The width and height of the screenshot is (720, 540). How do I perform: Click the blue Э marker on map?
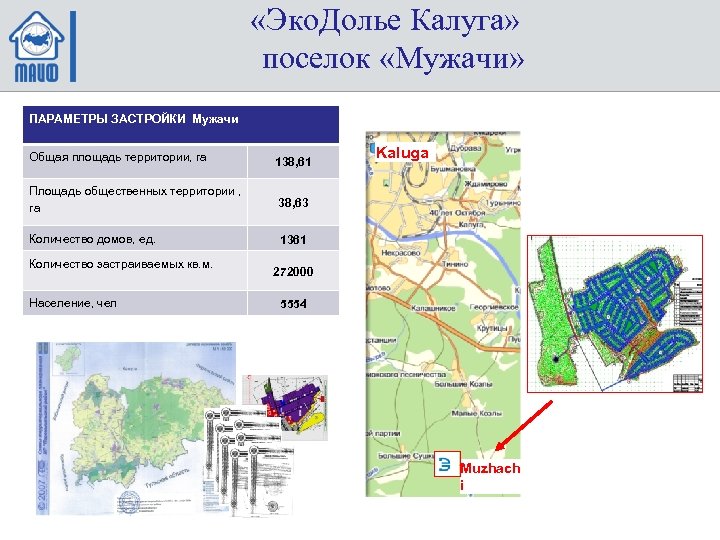pos(447,464)
